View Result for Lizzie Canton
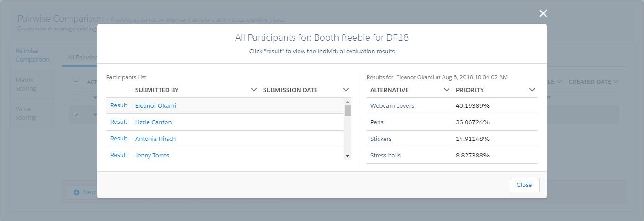This screenshot has width=644, height=221. tap(119, 122)
